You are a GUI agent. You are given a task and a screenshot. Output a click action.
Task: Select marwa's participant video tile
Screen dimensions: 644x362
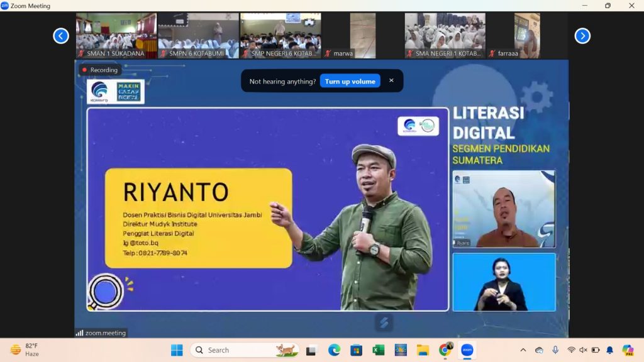[362, 36]
